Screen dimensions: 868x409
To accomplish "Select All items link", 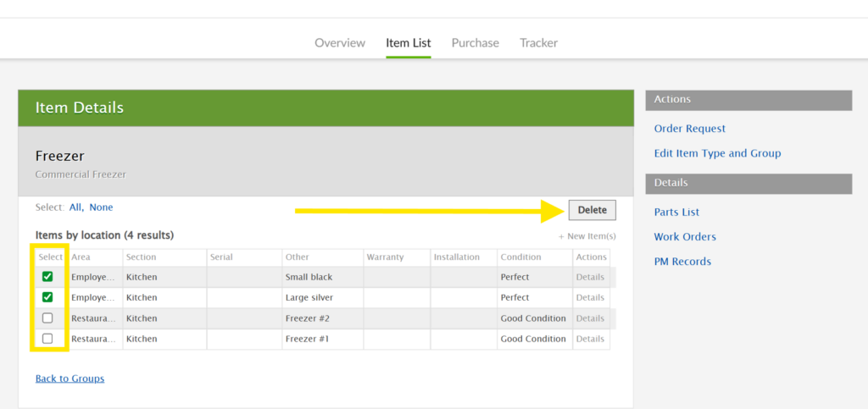I will (x=75, y=207).
